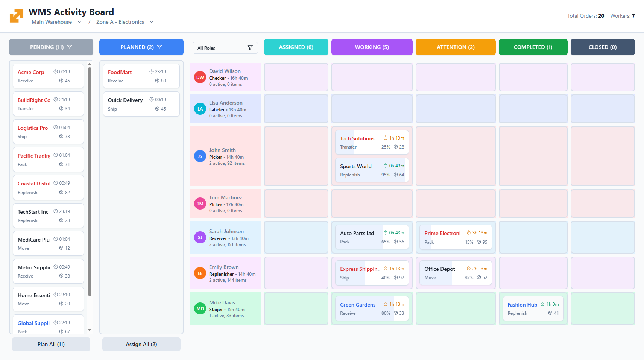Click Lisa Anderson's LA avatar
Screen dimensions: 644x360
200,109
